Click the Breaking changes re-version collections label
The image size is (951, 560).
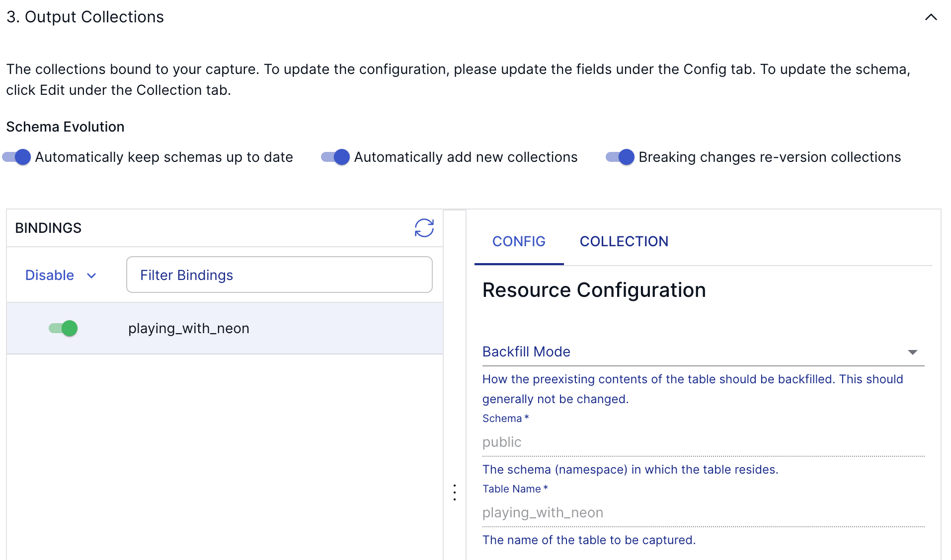[769, 157]
